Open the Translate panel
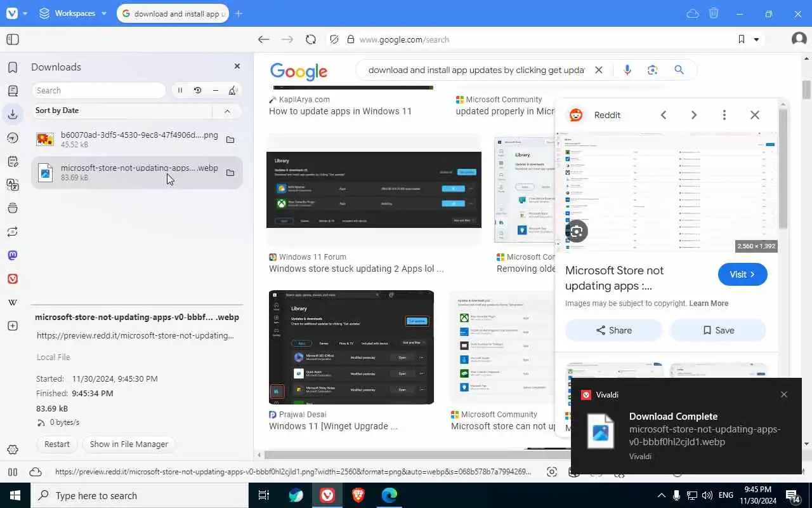Viewport: 812px width, 508px height. (x=13, y=185)
